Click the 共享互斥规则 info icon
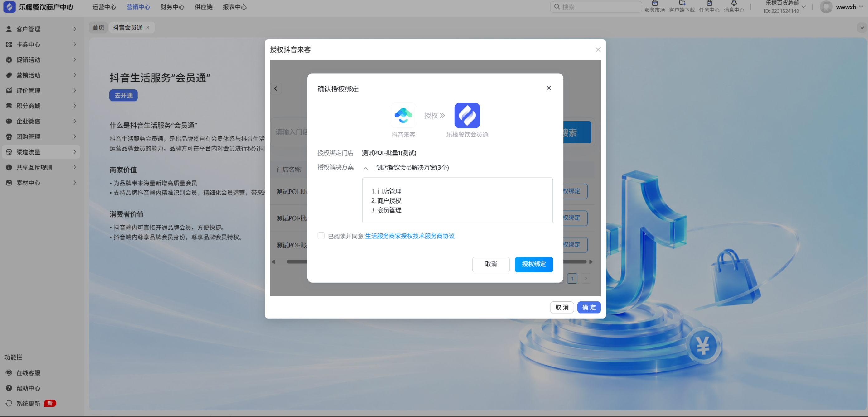Viewport: 868px width, 417px height. (x=9, y=167)
